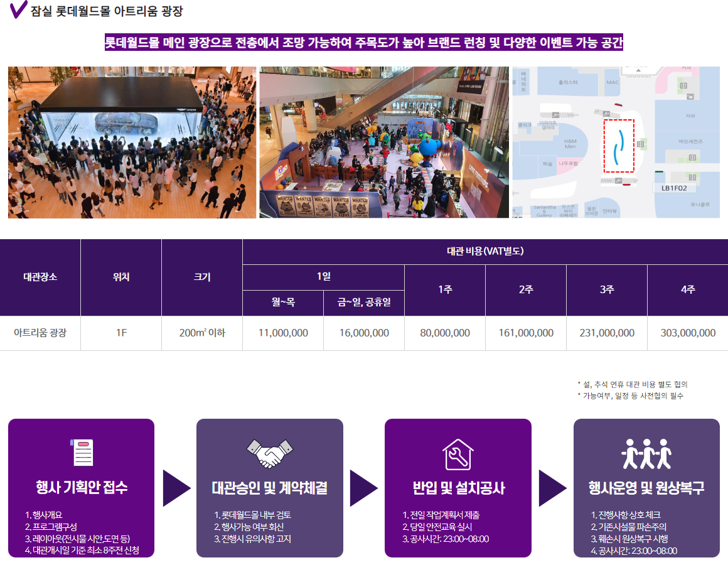
Task: Click the arrow between 대관승인 and 반입 및 설치공사 cards
Action: click(x=364, y=488)
